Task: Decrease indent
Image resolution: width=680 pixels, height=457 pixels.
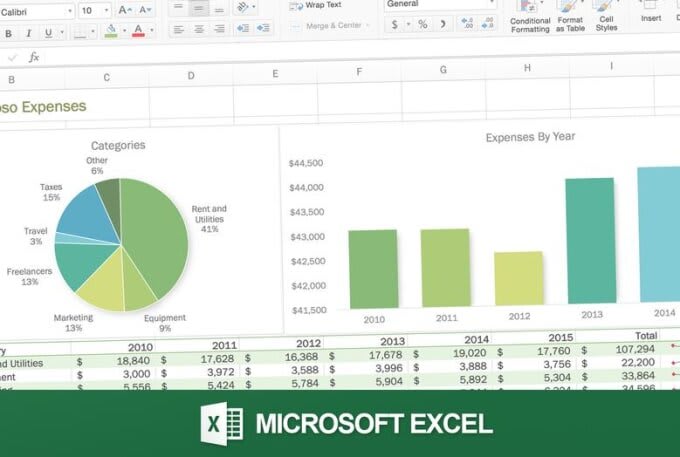Action: (243, 28)
